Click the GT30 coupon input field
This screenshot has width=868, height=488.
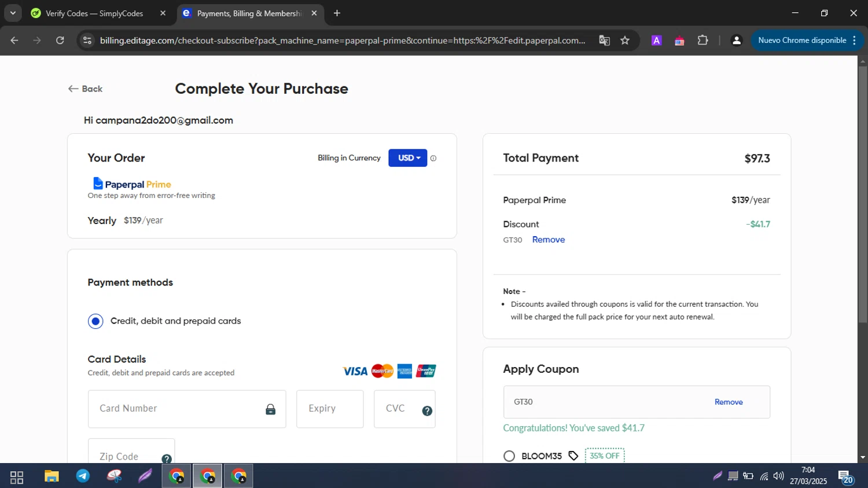click(x=637, y=402)
